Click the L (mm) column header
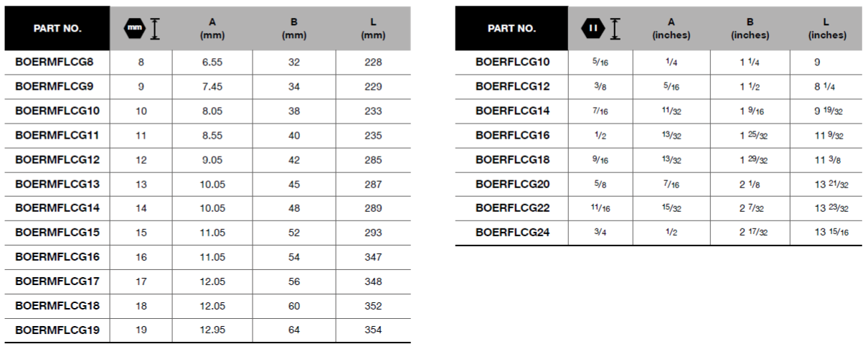The width and height of the screenshot is (868, 349). click(373, 29)
